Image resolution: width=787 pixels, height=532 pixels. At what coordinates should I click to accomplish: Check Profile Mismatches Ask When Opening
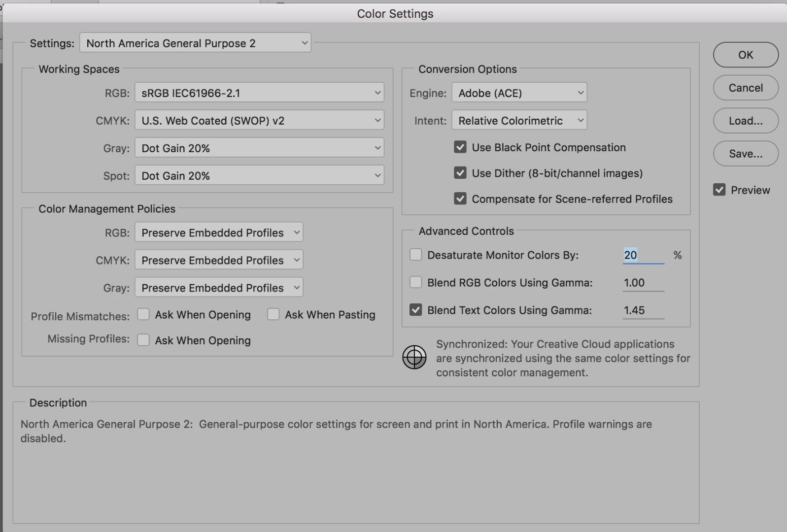pyautogui.click(x=143, y=314)
